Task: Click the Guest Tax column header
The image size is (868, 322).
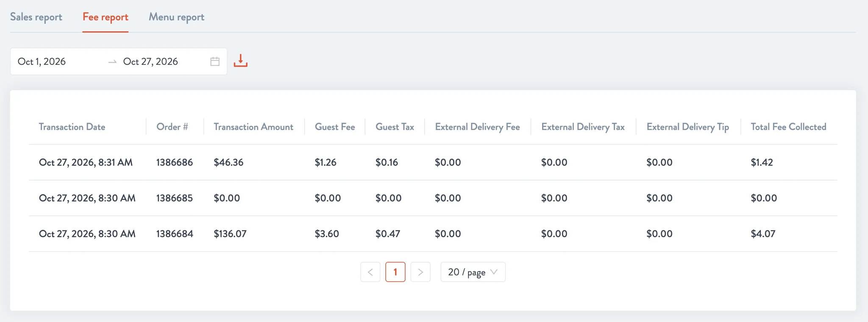Action: pos(395,127)
